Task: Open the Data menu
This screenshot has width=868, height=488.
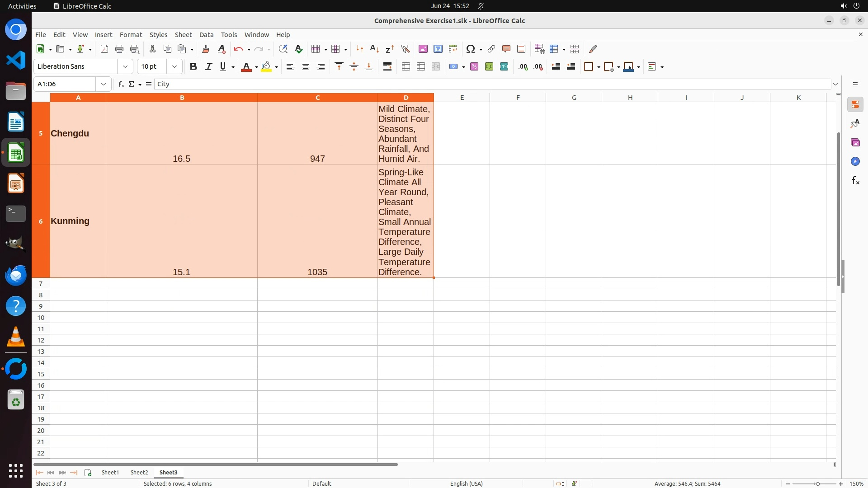Action: (x=206, y=35)
